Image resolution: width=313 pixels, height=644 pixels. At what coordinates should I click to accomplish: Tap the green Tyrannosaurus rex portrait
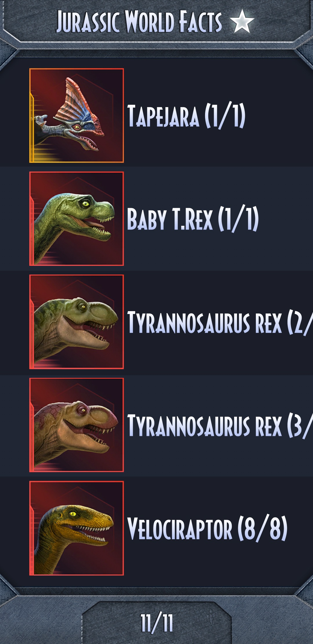coord(77,322)
